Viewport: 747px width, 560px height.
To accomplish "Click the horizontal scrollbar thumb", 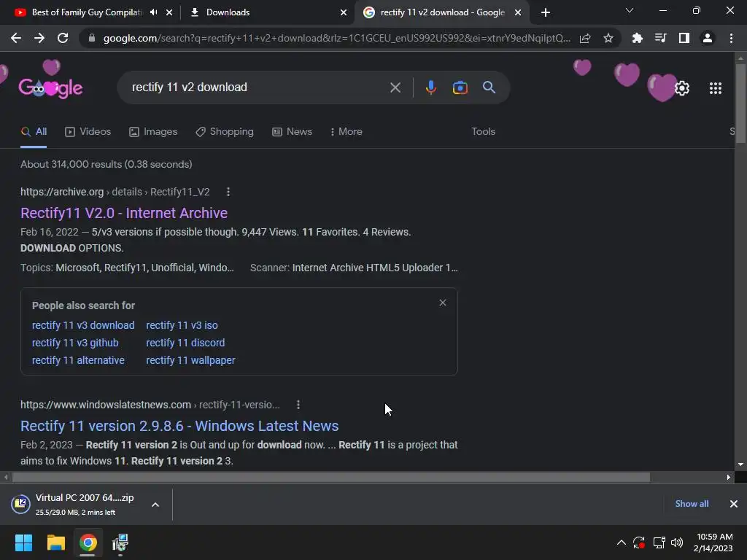I will point(331,477).
